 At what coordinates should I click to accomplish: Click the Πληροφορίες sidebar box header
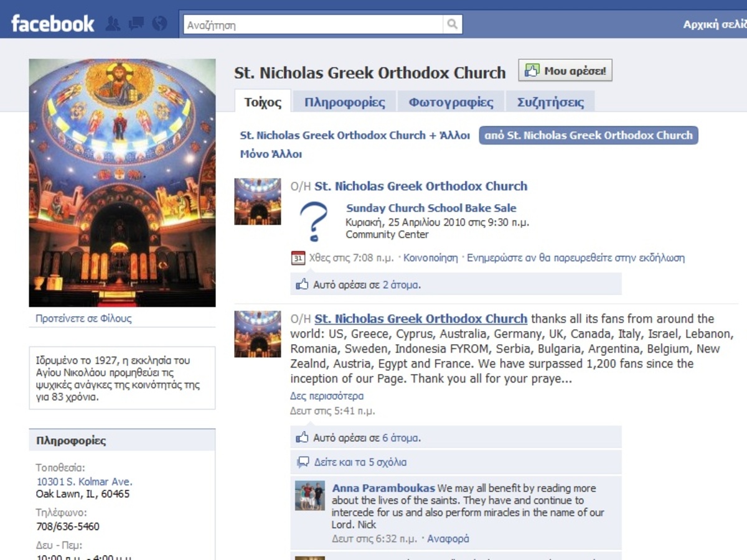click(x=122, y=441)
